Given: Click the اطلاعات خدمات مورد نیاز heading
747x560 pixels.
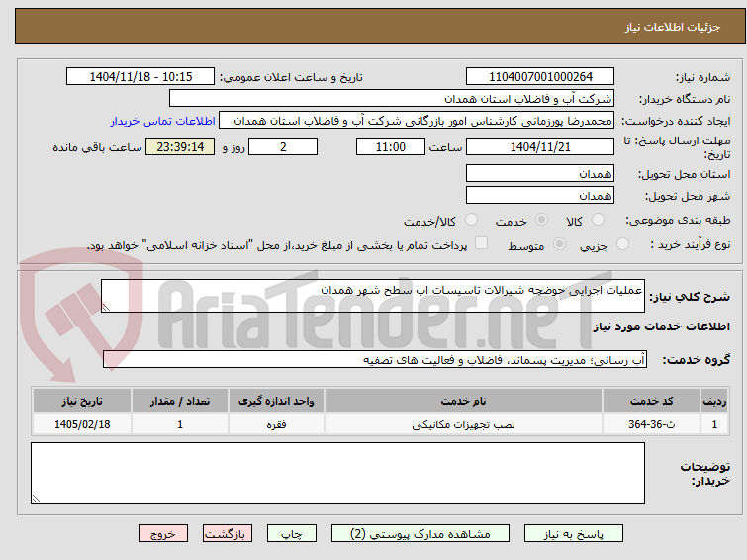Looking at the screenshot, I should (661, 327).
